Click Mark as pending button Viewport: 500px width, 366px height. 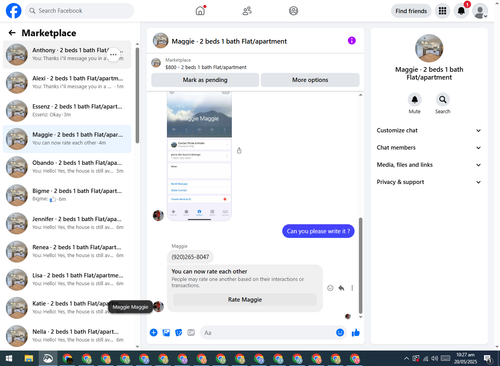[x=205, y=80]
